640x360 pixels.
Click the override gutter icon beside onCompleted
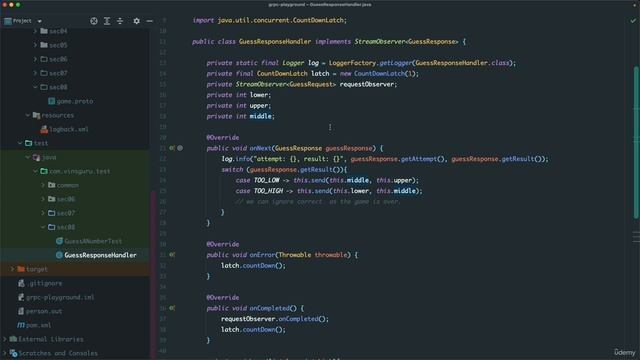point(172,308)
